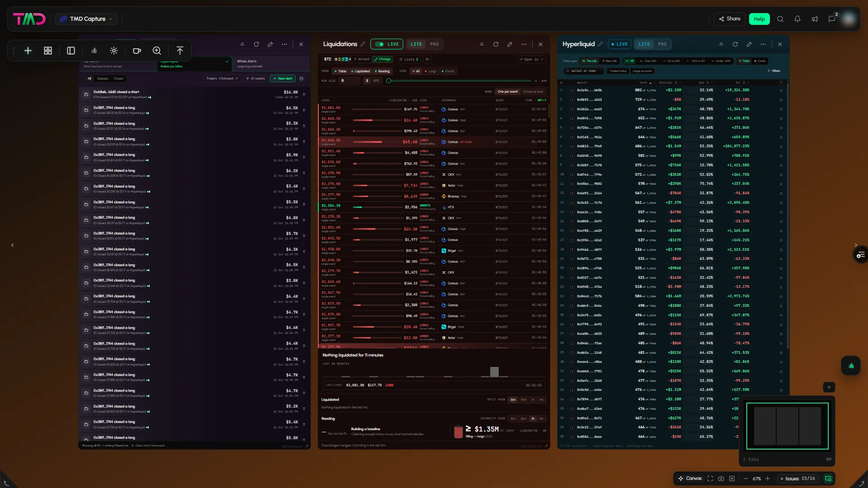Click the coffee cup icon in floating toolbar
Viewport: 868px width, 488px height.
pyautogui.click(x=137, y=51)
